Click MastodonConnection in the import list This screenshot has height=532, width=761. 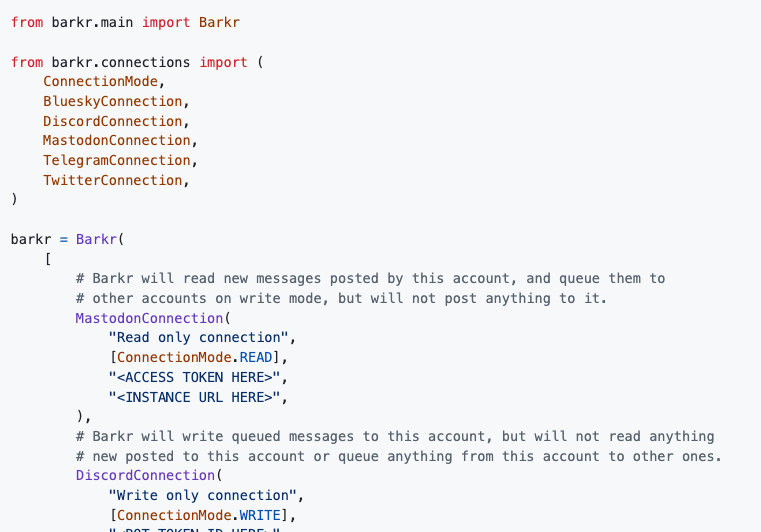click(x=116, y=140)
